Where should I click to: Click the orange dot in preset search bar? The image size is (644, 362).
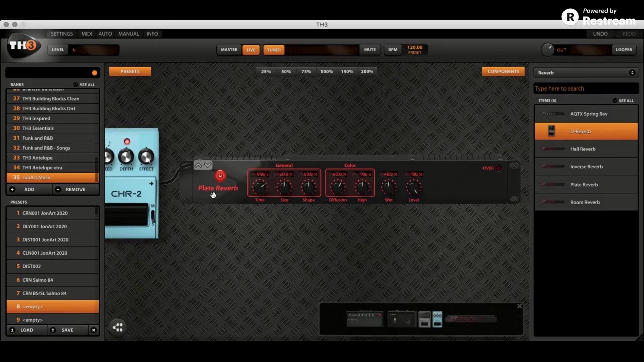[94, 73]
